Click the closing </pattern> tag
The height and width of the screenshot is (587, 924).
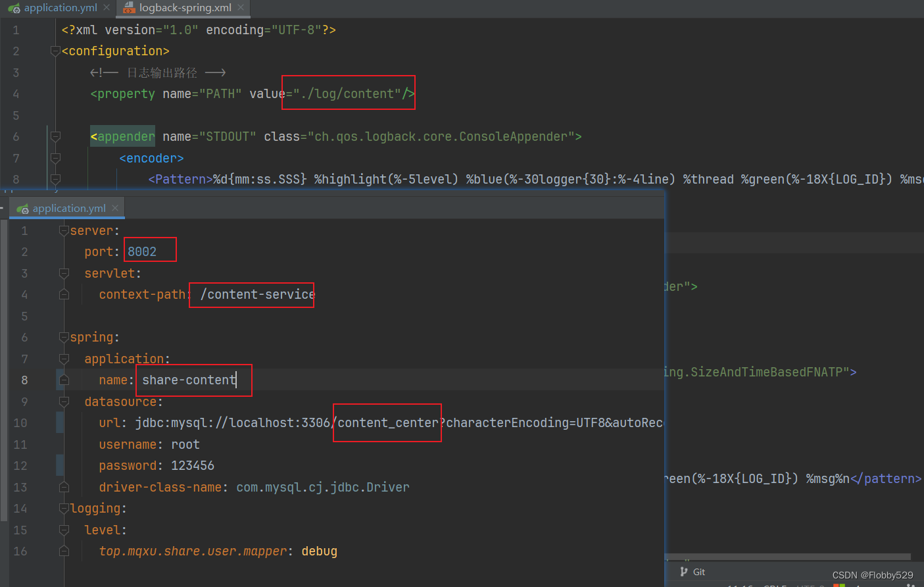click(886, 479)
